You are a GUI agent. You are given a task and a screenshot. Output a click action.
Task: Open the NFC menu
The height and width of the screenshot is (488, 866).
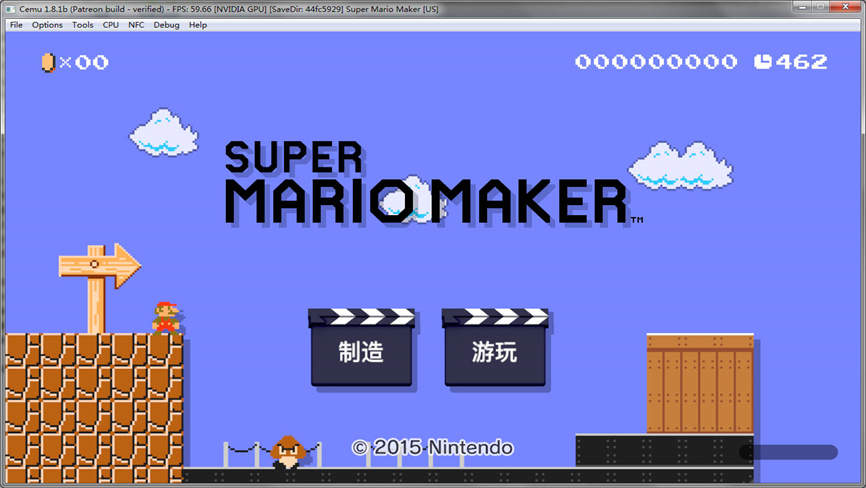tap(136, 25)
